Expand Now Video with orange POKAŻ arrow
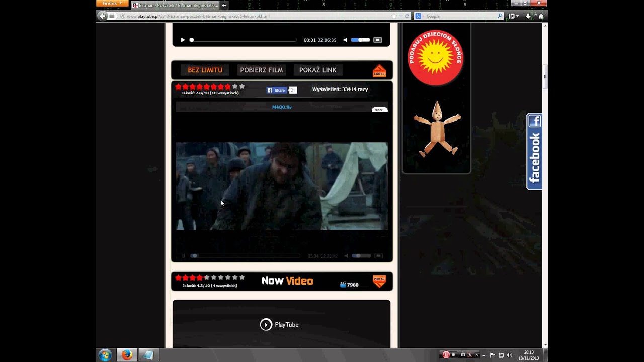Image resolution: width=644 pixels, height=362 pixels. [379, 281]
